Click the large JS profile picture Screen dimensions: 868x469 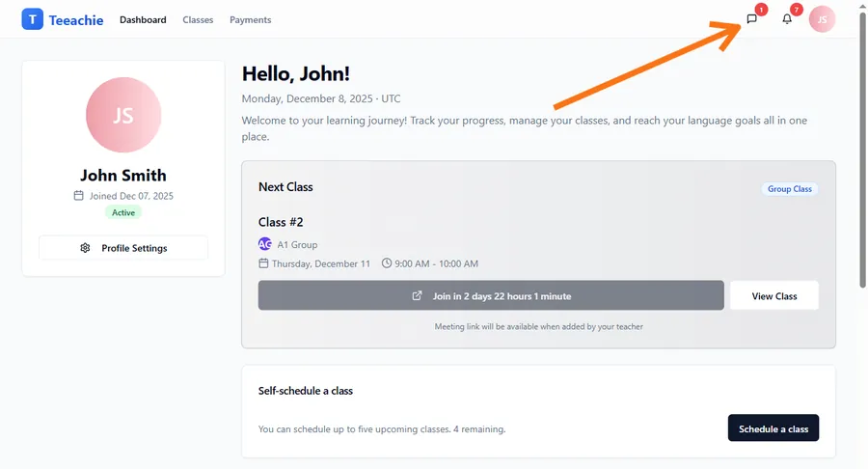click(123, 115)
